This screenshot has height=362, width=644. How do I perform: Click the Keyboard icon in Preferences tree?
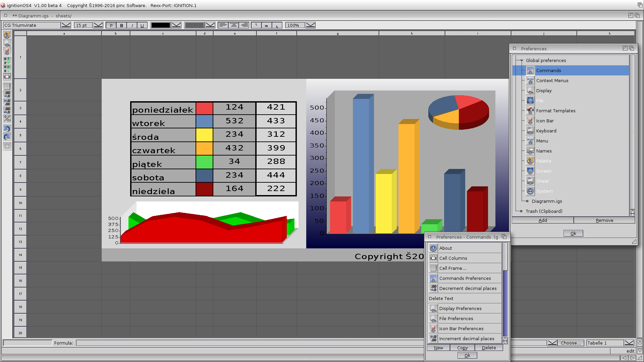point(530,131)
